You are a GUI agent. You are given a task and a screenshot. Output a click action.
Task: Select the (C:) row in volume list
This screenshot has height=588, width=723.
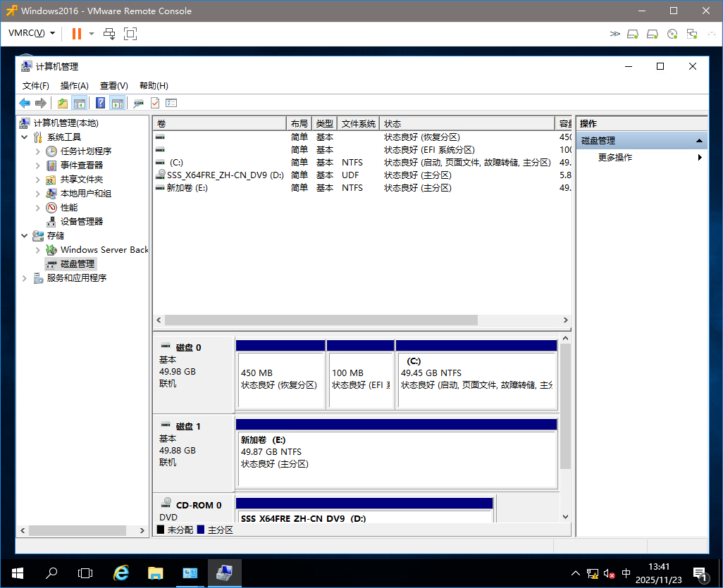click(x=362, y=163)
